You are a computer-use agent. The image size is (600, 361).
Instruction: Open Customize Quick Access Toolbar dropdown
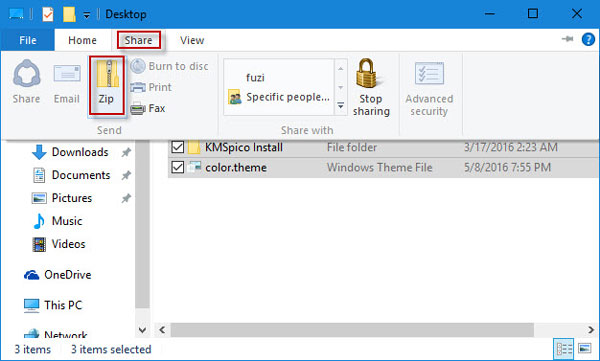[87, 15]
